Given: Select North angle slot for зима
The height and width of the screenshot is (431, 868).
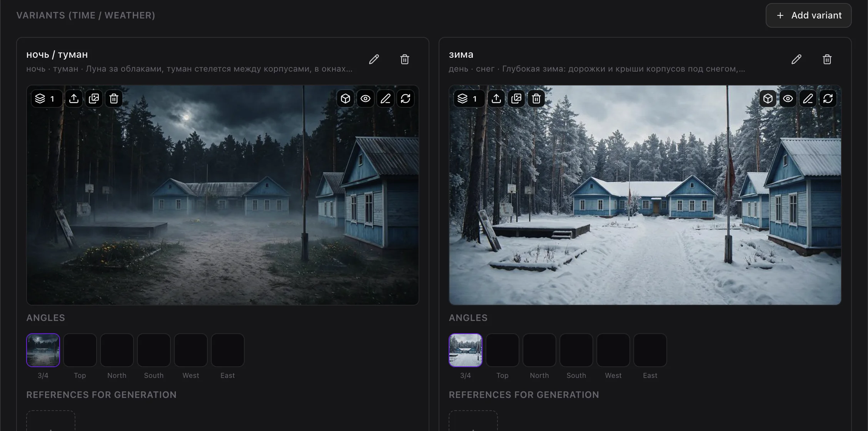Looking at the screenshot, I should tap(539, 350).
